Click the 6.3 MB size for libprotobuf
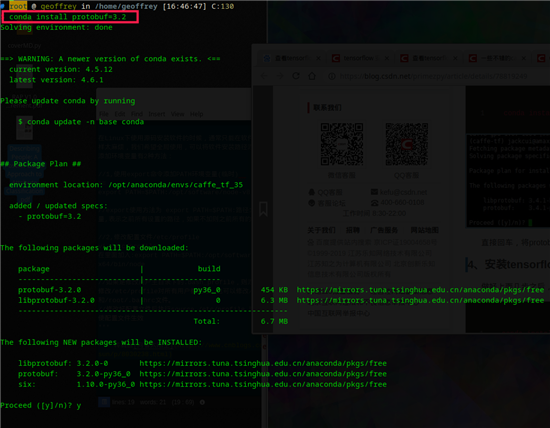 pyautogui.click(x=274, y=300)
